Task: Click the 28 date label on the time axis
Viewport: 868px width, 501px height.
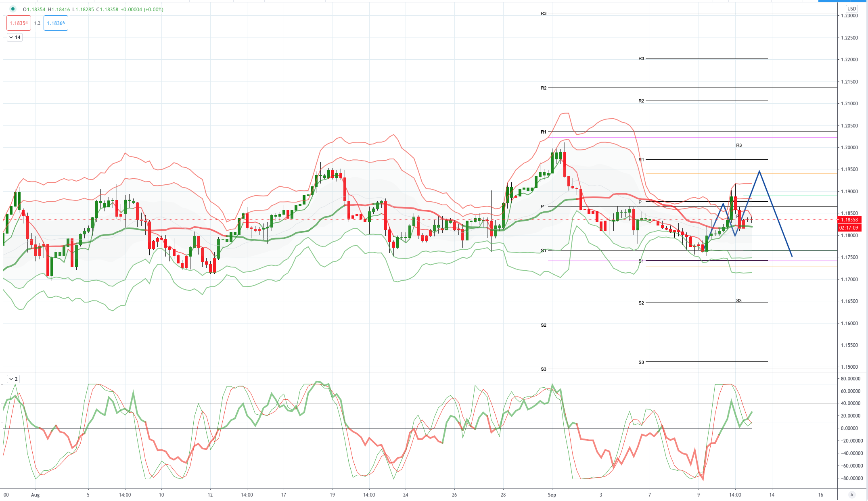Action: pos(503,495)
